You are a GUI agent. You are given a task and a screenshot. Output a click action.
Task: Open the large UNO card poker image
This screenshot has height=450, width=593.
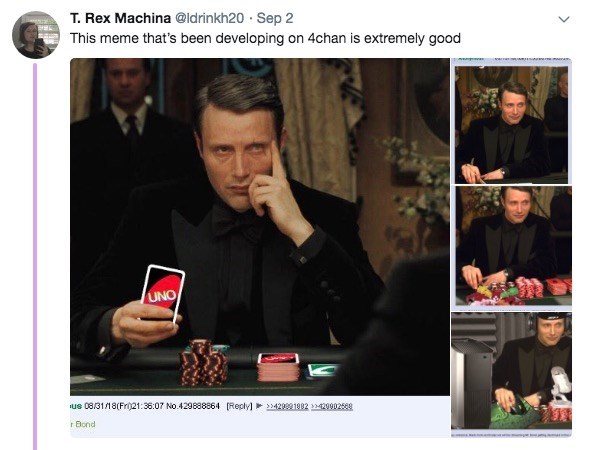[x=260, y=227]
